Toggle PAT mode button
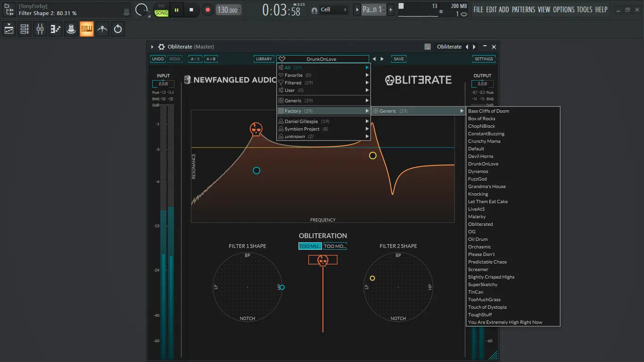Viewport: 644px width, 362px height. pos(162,6)
